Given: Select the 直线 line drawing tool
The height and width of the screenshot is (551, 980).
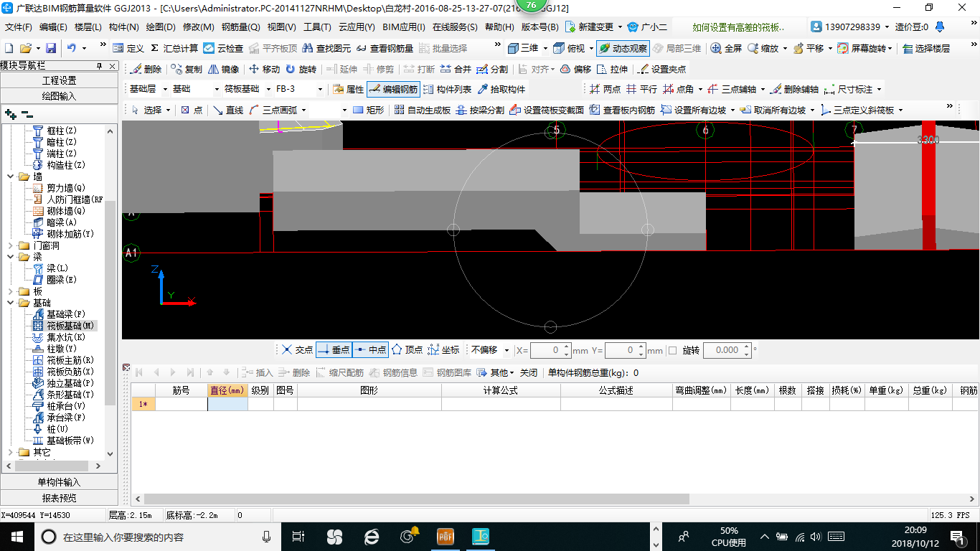Looking at the screenshot, I should [228, 110].
